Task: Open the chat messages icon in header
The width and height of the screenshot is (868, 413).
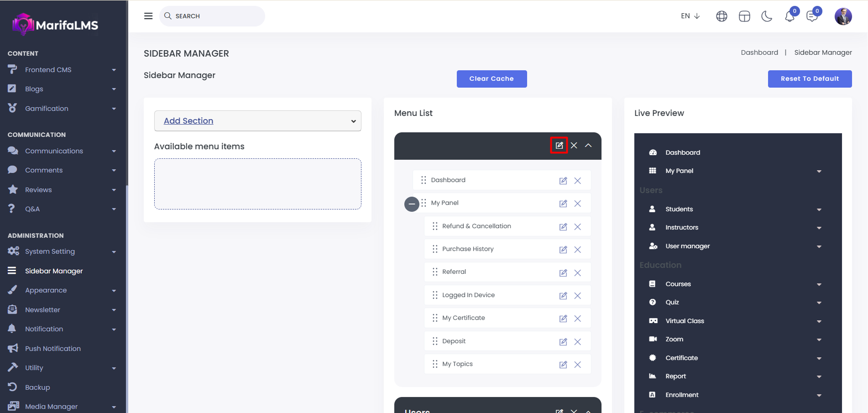Action: click(x=812, y=16)
